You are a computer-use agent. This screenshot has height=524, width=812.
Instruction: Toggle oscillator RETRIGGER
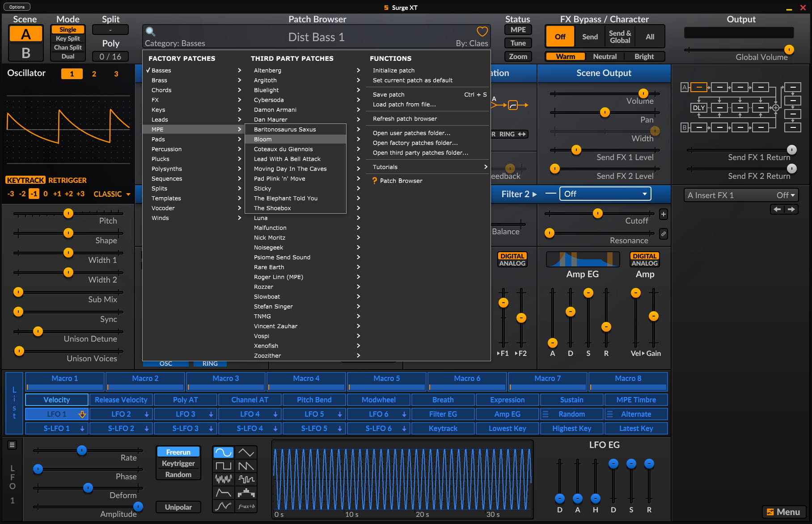click(x=68, y=180)
